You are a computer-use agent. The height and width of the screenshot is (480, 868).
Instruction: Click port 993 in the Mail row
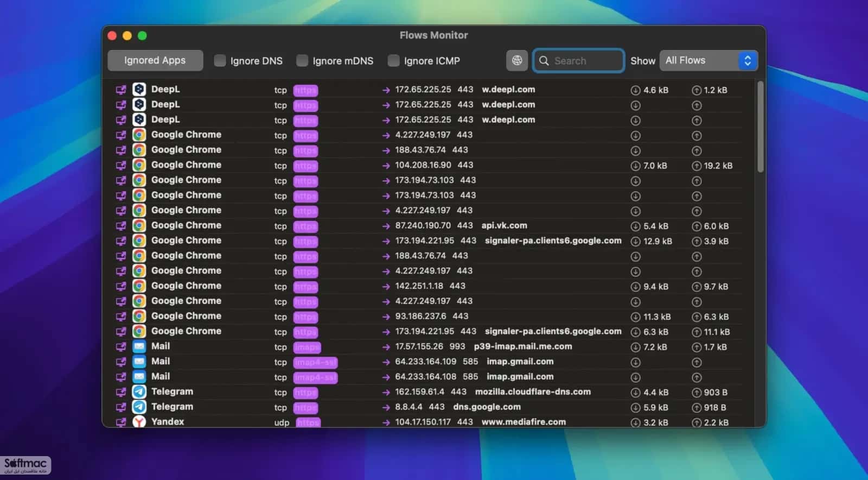(x=457, y=346)
